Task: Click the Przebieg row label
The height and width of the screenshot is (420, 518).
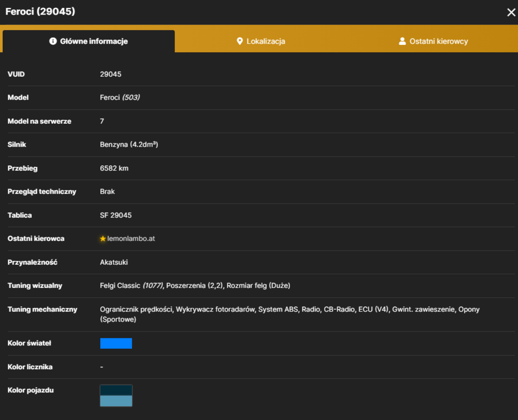Action: (x=22, y=168)
